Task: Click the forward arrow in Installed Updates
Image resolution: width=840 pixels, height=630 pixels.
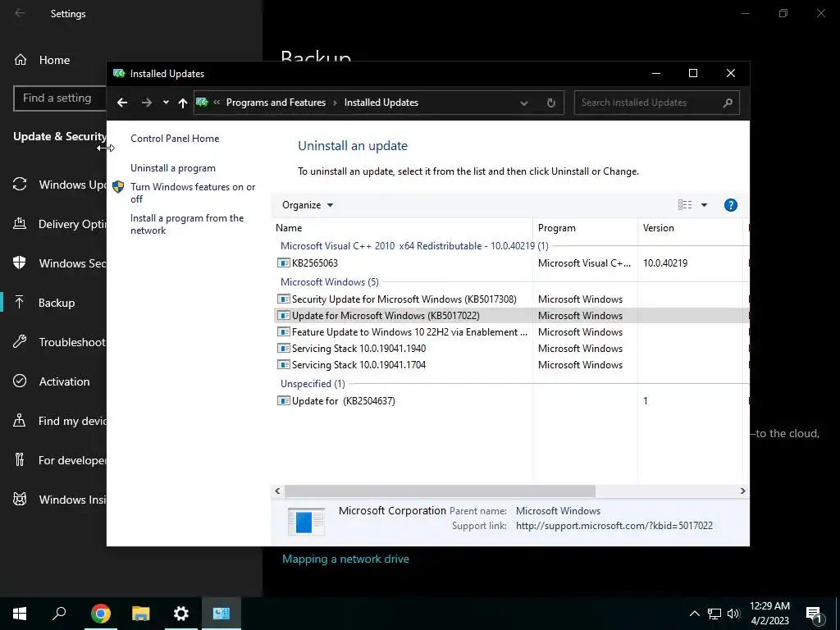Action: tap(146, 103)
